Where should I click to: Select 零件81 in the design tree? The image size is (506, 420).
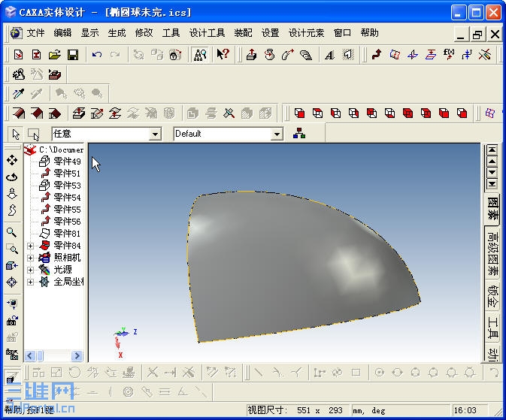point(67,233)
